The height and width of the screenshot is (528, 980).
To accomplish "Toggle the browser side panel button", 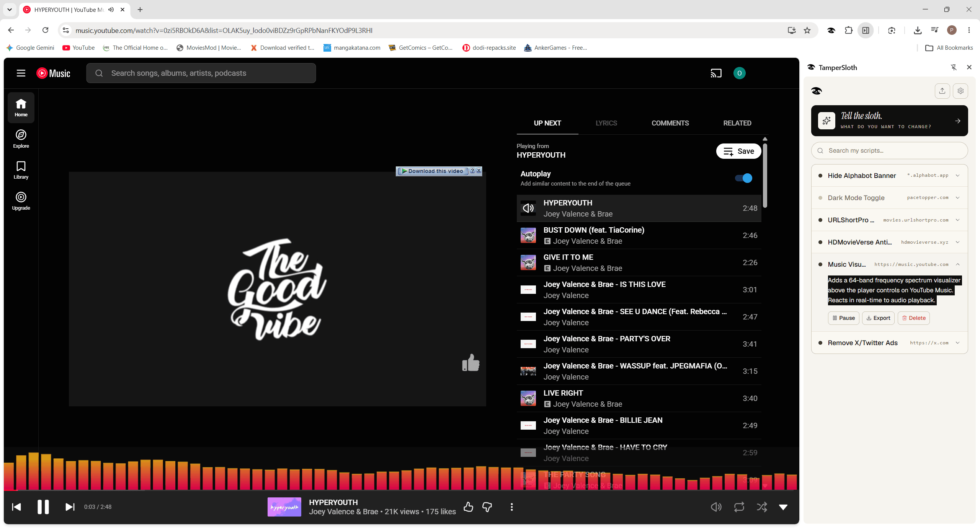I will pyautogui.click(x=866, y=31).
